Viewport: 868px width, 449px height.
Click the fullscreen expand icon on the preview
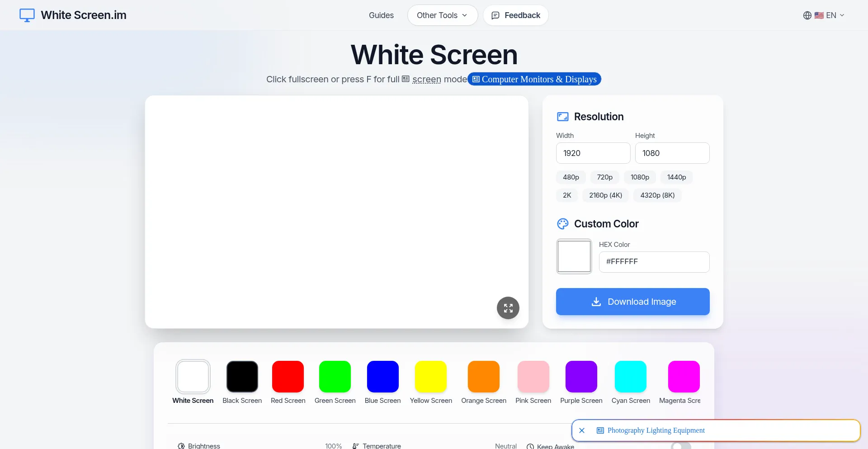[508, 308]
